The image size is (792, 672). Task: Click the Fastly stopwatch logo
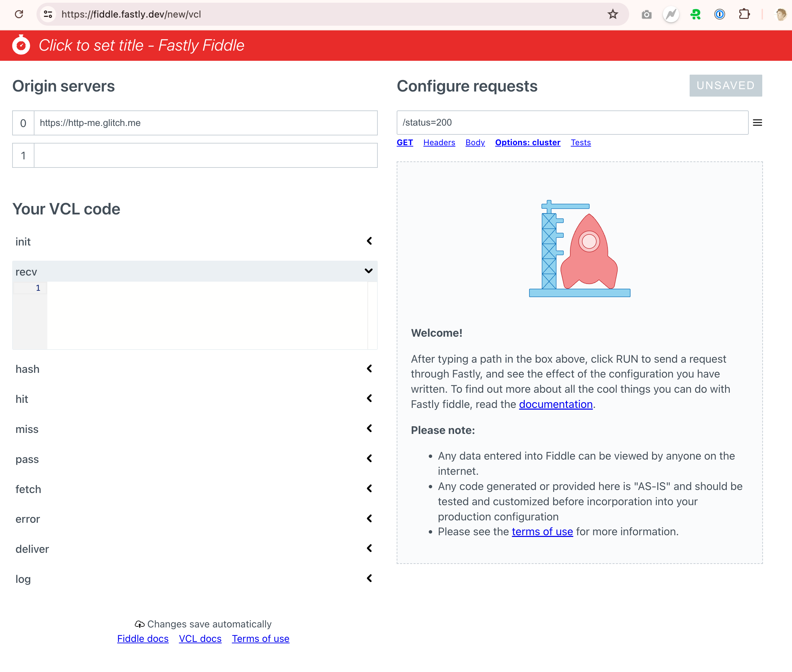(21, 45)
